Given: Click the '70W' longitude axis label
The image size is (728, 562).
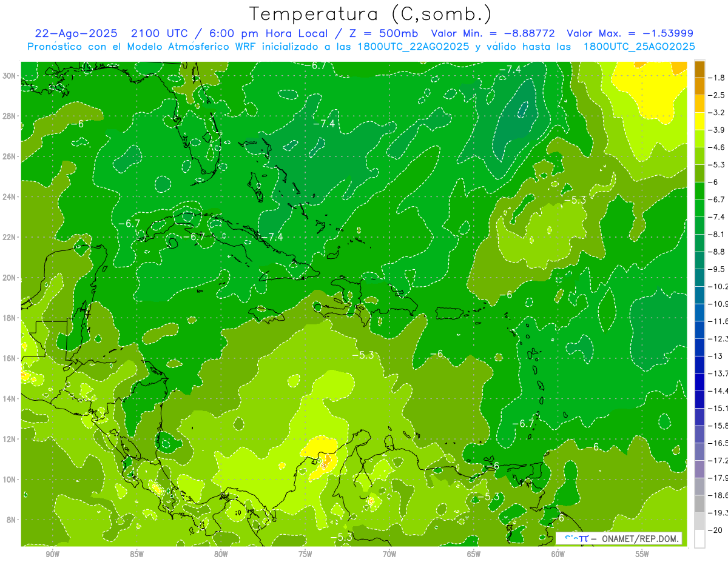Looking at the screenshot, I should tap(389, 554).
